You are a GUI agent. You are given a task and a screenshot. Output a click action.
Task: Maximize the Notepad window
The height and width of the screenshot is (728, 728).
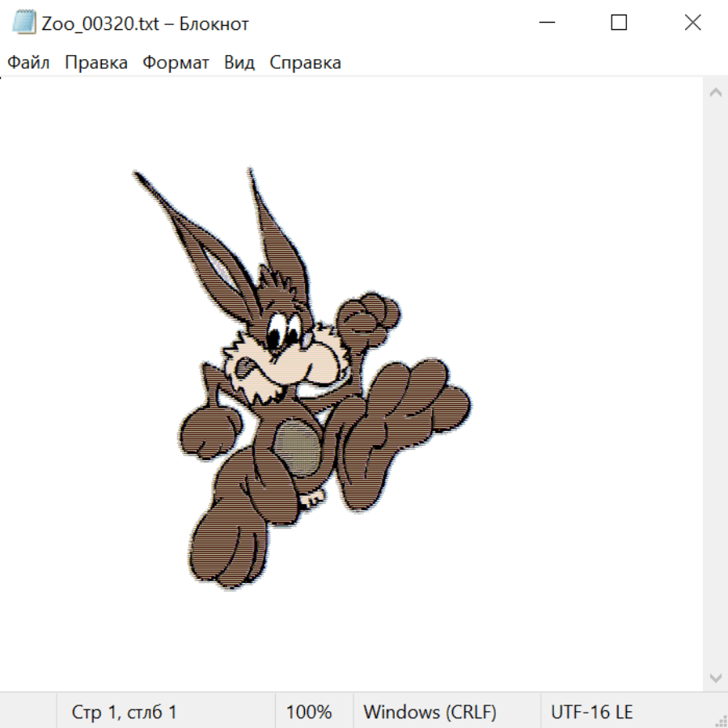click(x=619, y=23)
